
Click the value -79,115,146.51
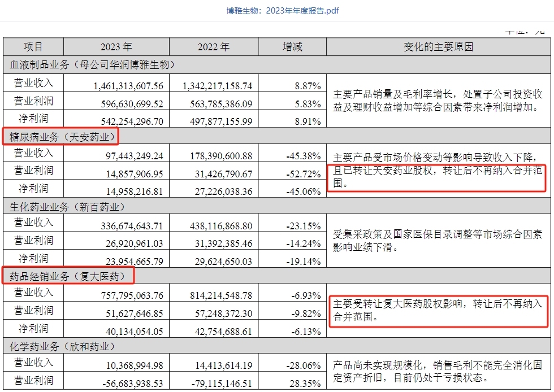click(222, 384)
